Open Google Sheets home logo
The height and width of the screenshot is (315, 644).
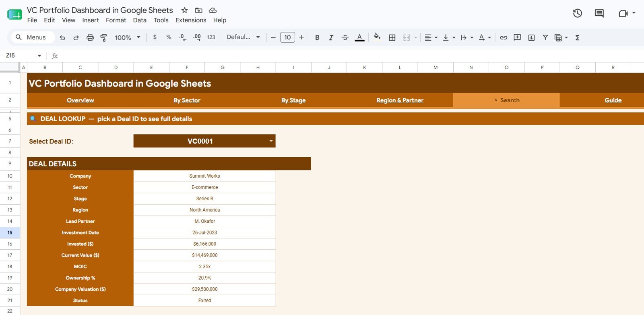coord(14,15)
